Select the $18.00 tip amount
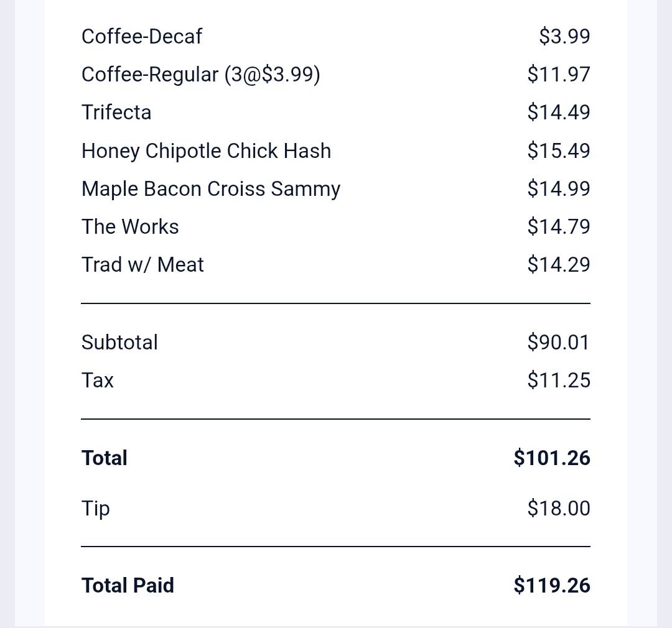The height and width of the screenshot is (628, 672). click(x=559, y=509)
